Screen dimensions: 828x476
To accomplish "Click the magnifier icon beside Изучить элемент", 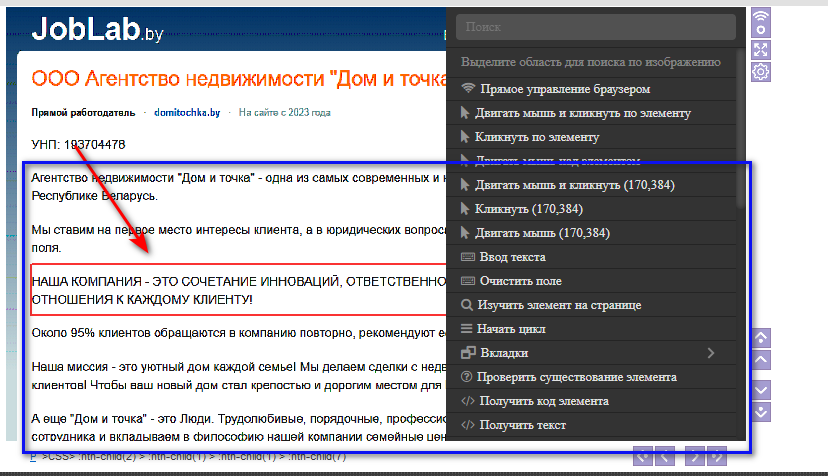I will [467, 305].
